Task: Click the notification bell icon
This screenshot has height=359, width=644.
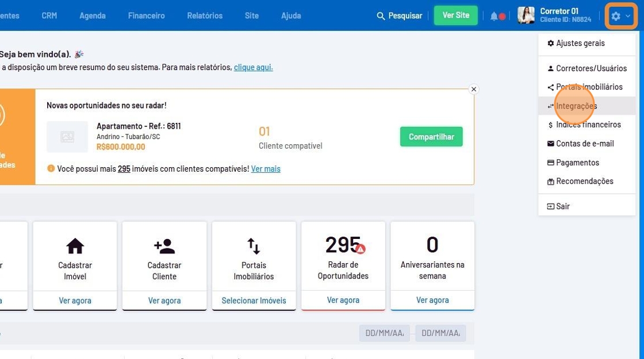Action: 494,16
